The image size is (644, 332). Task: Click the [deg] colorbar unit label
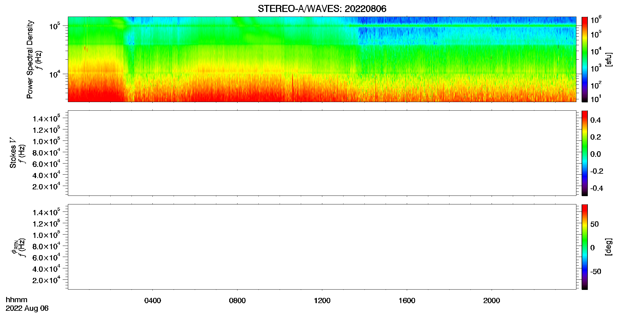point(608,247)
